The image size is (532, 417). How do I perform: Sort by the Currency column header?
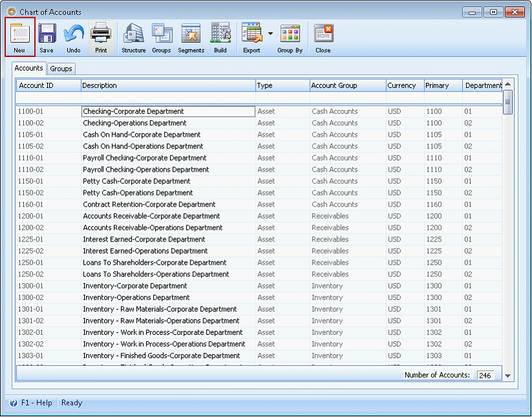point(405,85)
